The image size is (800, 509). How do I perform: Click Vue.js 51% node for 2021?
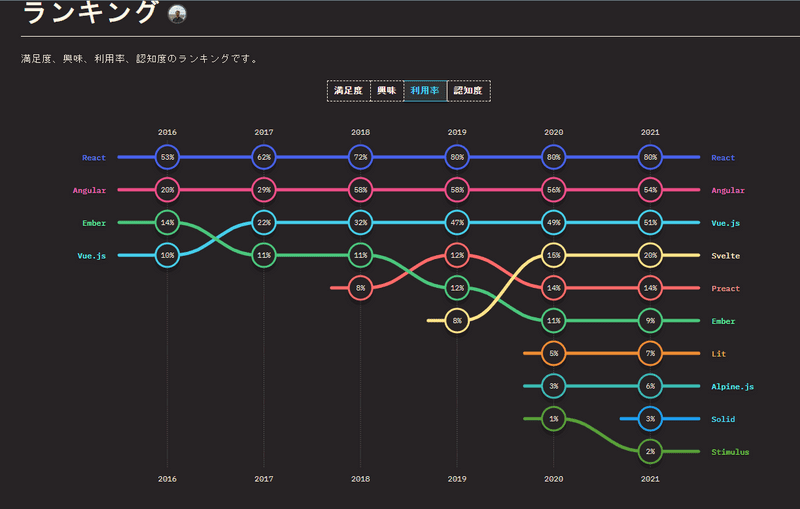(x=650, y=222)
